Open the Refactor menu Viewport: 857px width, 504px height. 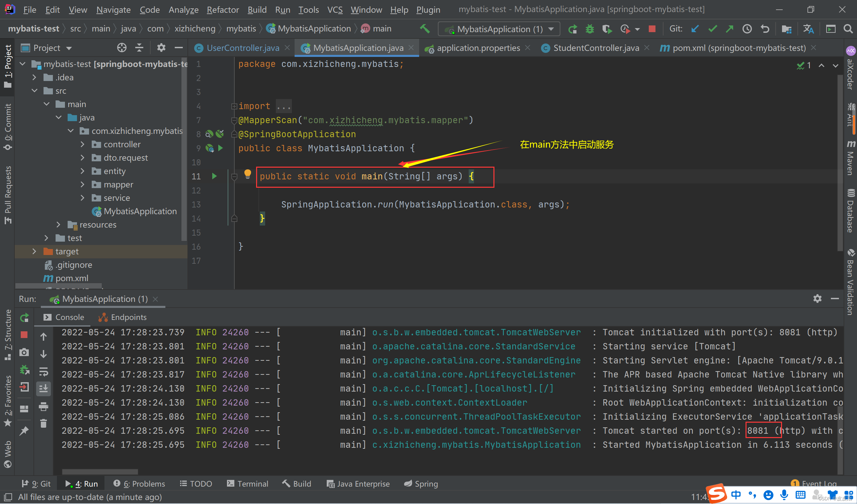223,10
